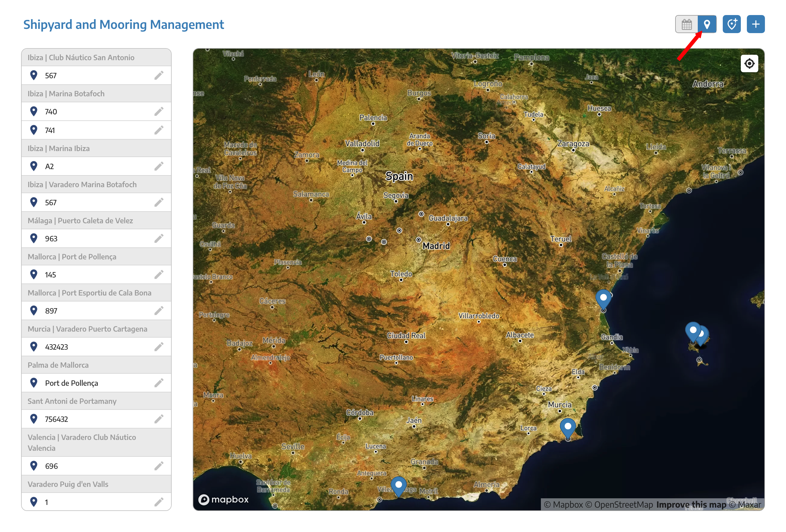
Task: Click the front Ibiza map marker
Action: pyautogui.click(x=693, y=332)
